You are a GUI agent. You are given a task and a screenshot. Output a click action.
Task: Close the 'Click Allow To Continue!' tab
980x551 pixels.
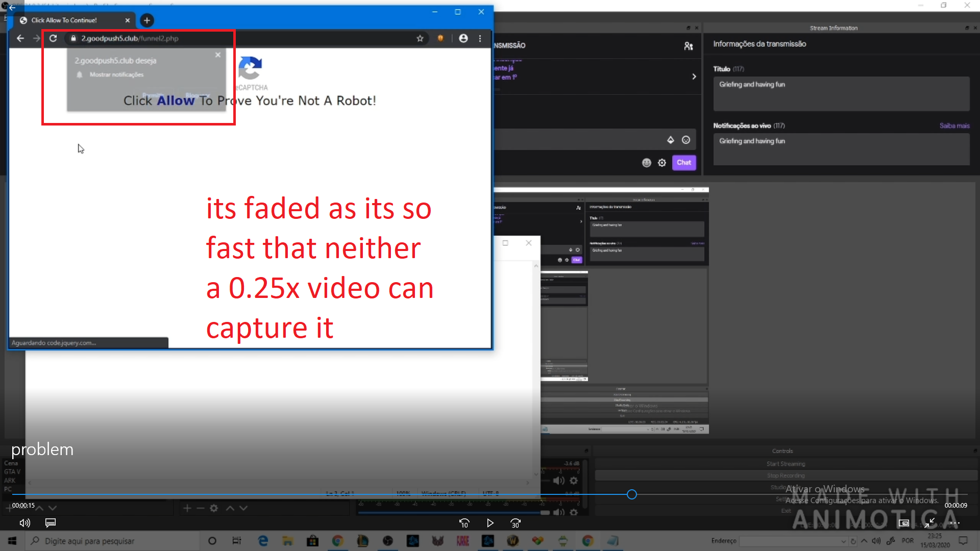click(128, 20)
